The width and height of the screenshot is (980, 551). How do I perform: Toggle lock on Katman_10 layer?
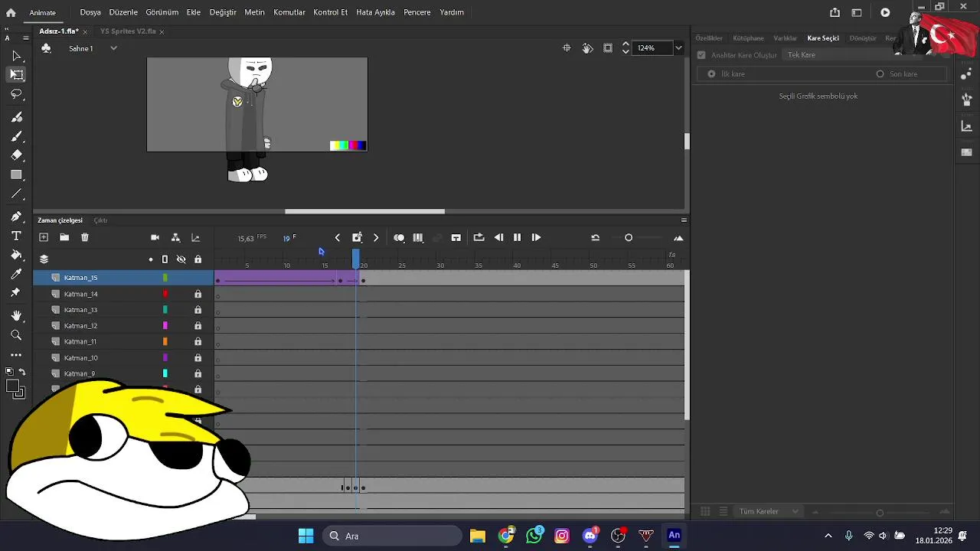[x=198, y=358]
